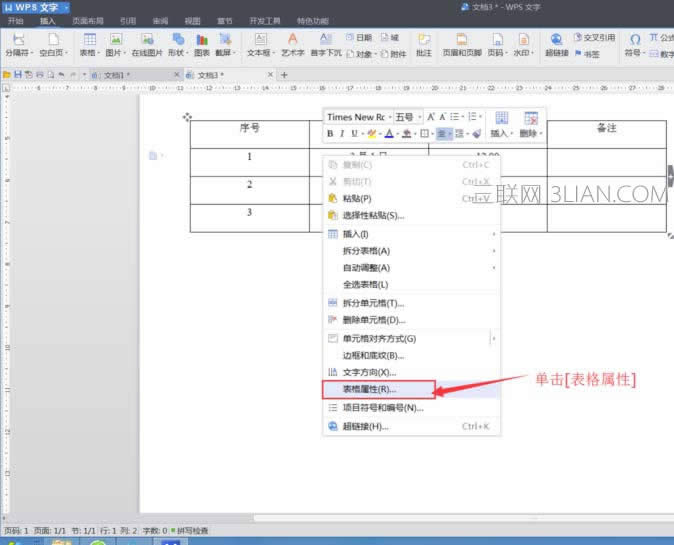Open the 五号 font size dropdown
Screen dimensions: 674x545
[x=408, y=117]
